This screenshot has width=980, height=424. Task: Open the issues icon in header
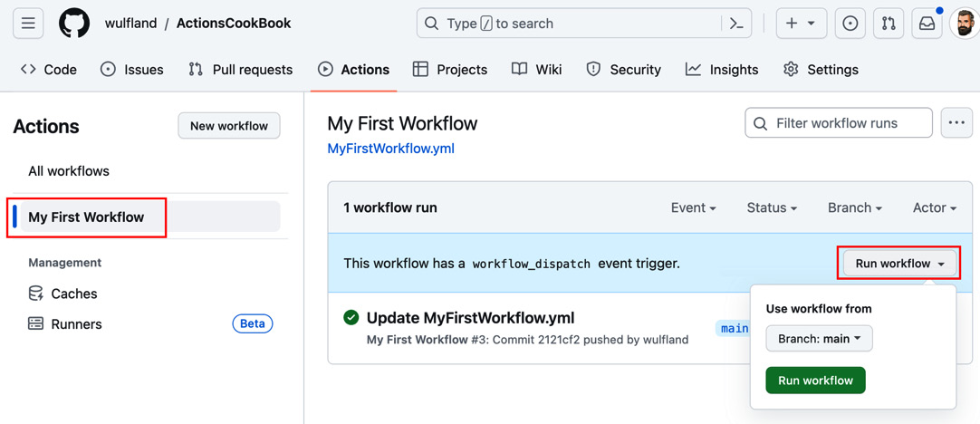pos(850,24)
